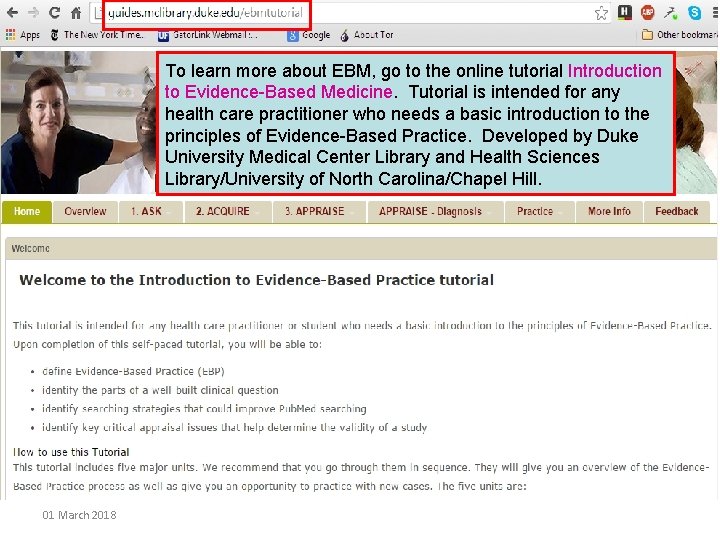
Task: Click the 'Welcome to the Introduction to Evidence-Based Practice tutorial' heading
Action: [257, 280]
